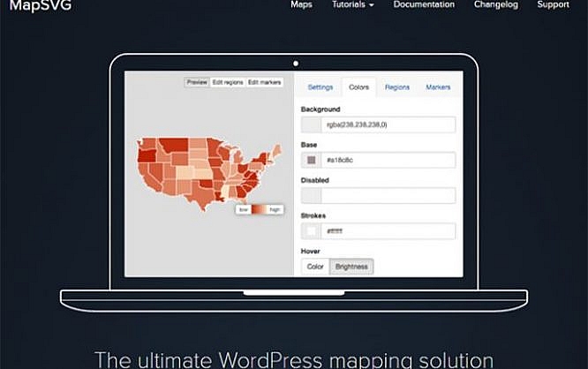This screenshot has height=369, width=588.
Task: Open the Settings tab
Action: pos(320,87)
